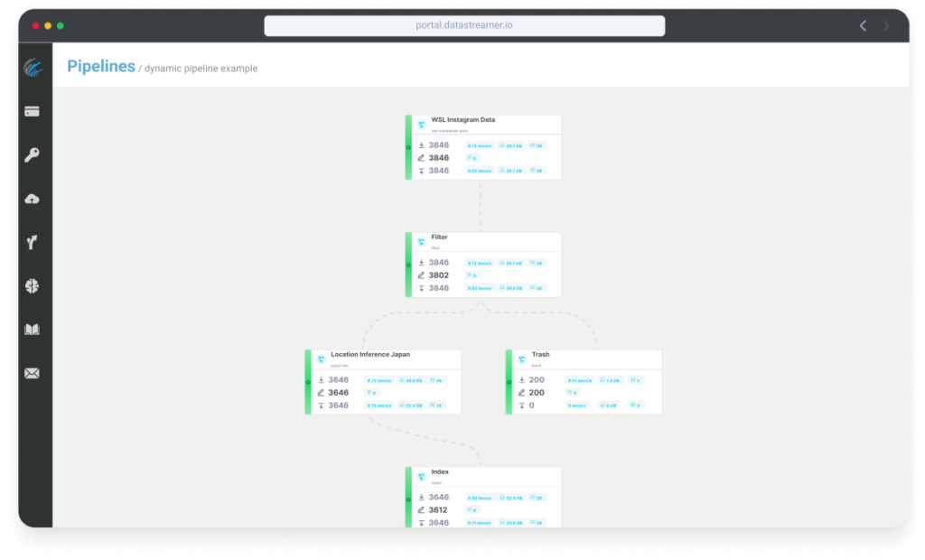Viewport: 925px width, 560px height.
Task: Click the output arrow icon in WSL Instagram Data
Action: tap(421, 171)
